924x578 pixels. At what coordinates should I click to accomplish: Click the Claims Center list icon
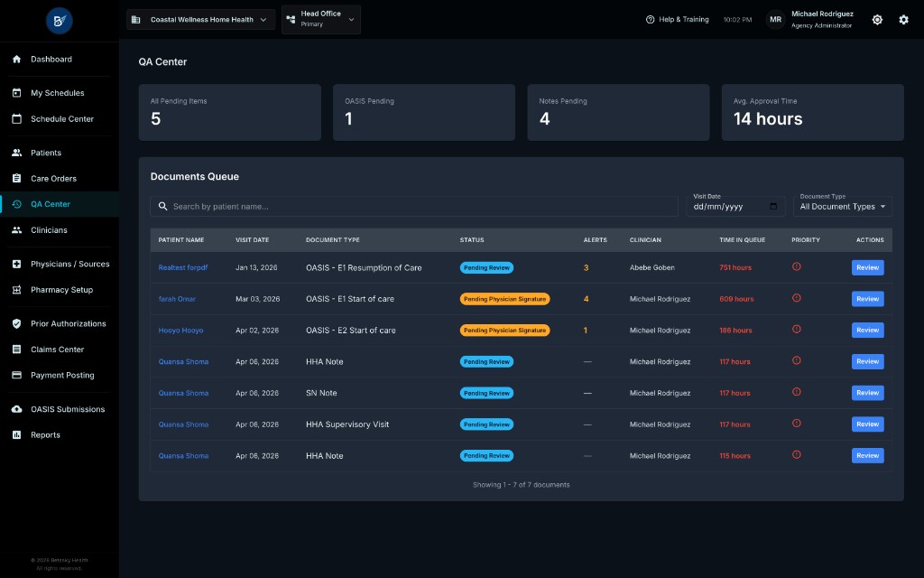pyautogui.click(x=16, y=350)
